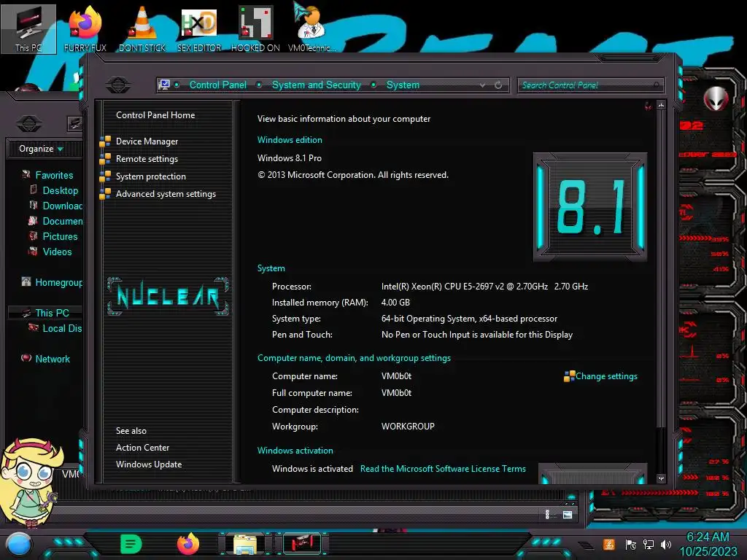Open Advanced system settings link

(x=166, y=194)
